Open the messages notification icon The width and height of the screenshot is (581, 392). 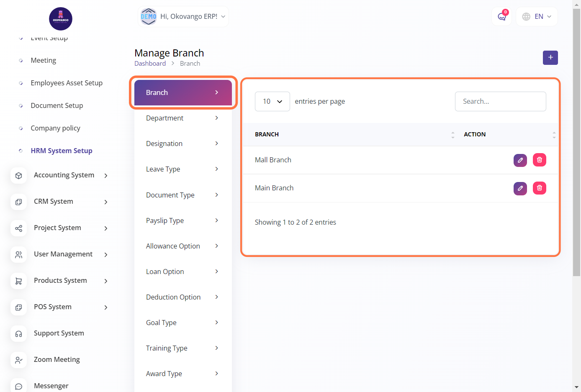click(501, 17)
